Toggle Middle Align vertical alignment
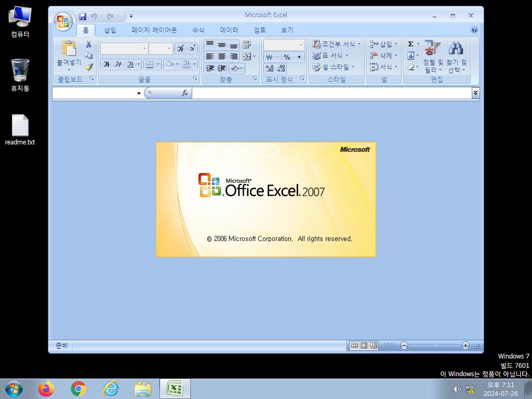The image size is (532, 399). click(221, 45)
